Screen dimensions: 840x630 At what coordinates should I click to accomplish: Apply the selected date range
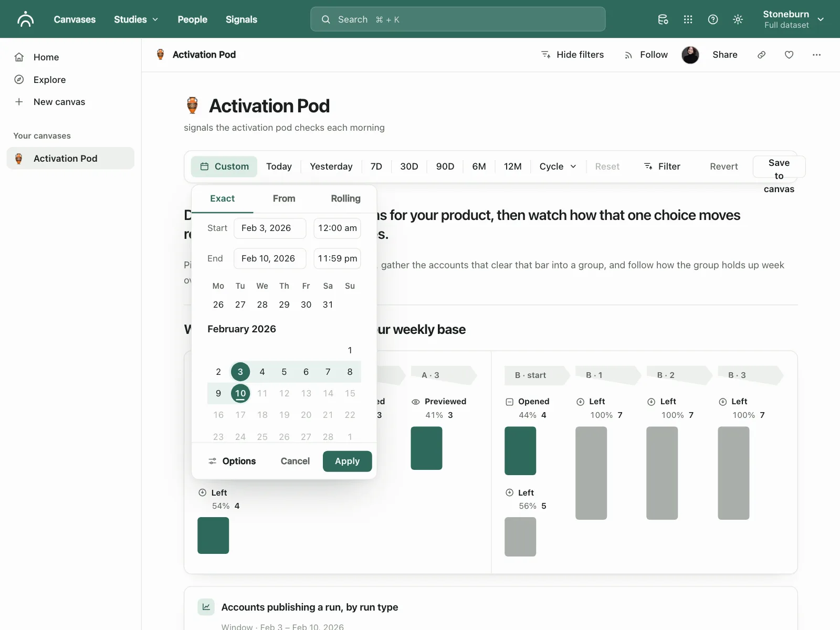[348, 461]
